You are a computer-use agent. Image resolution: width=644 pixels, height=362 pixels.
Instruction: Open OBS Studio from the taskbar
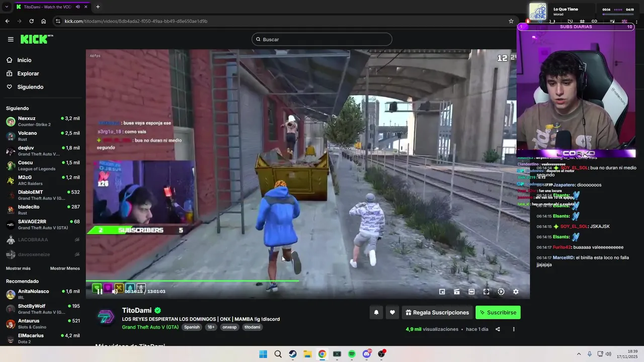coord(381,354)
